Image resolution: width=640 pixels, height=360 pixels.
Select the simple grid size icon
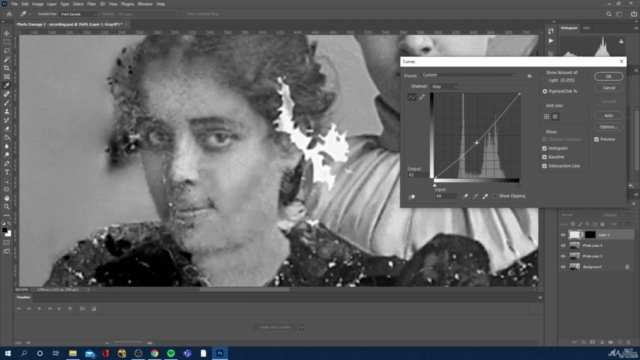click(547, 117)
